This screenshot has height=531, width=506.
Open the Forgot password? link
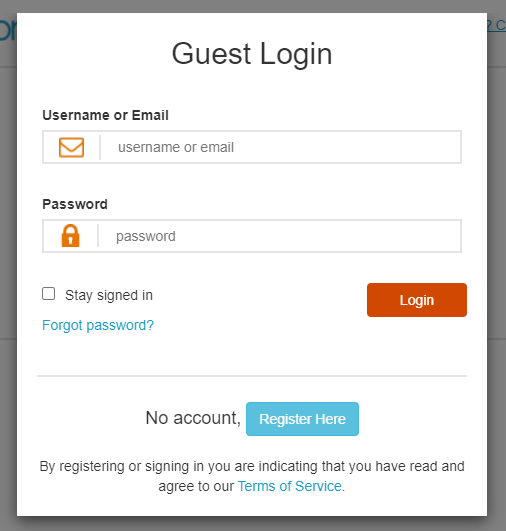[x=98, y=325]
